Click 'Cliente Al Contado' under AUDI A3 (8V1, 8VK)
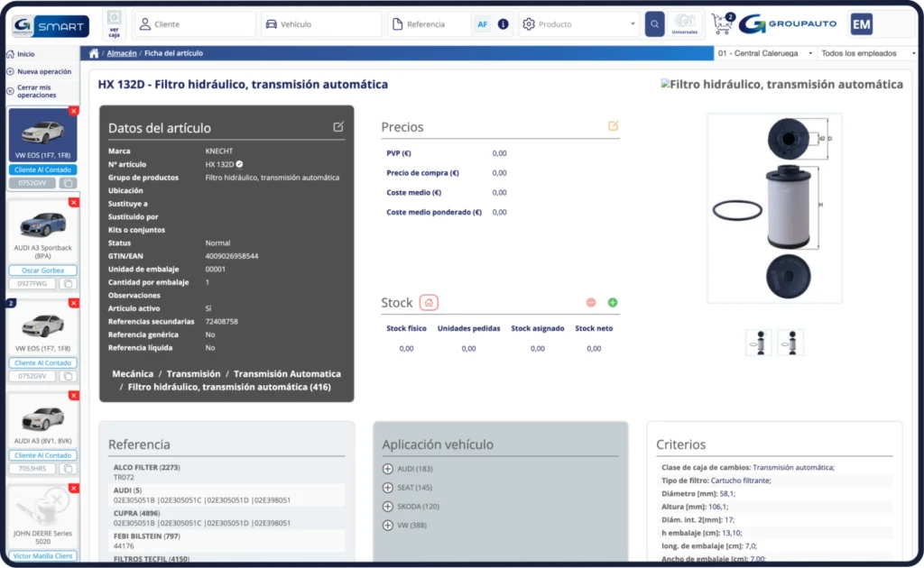Screen dimensions: 924x568 (42, 455)
